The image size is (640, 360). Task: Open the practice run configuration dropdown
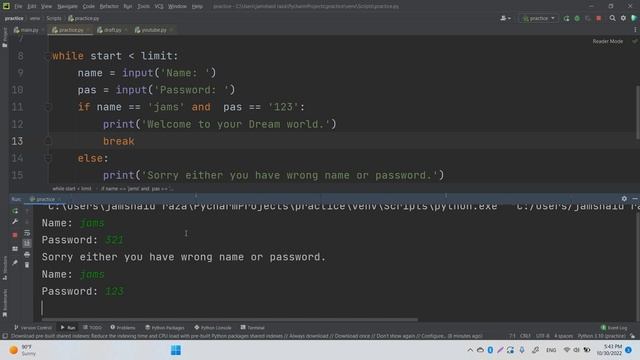539,18
